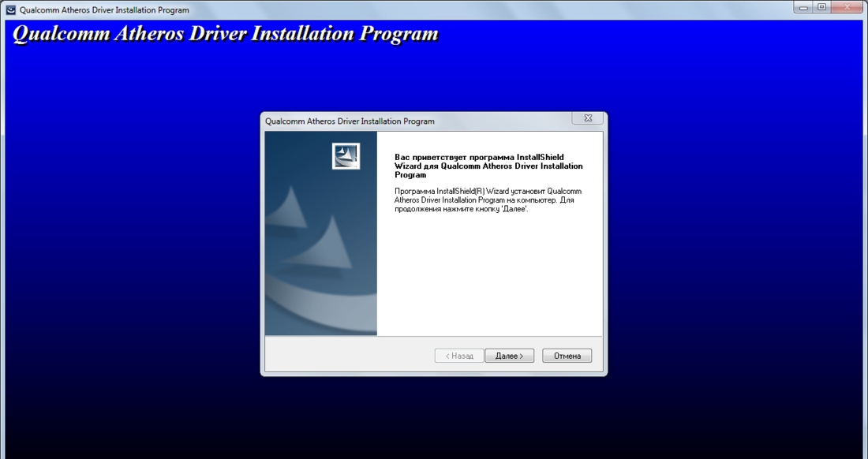Restore down the main installer window
Image resolution: width=868 pixels, height=459 pixels.
point(822,7)
